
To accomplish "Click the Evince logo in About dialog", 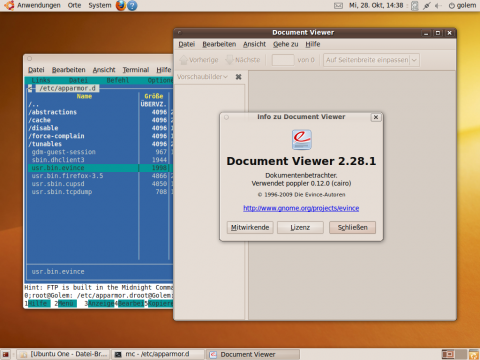I will (x=302, y=139).
